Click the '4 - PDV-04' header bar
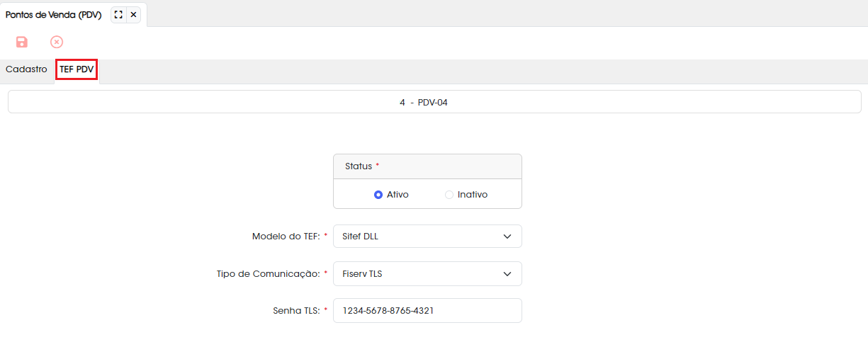This screenshot has width=868, height=347. [x=434, y=102]
